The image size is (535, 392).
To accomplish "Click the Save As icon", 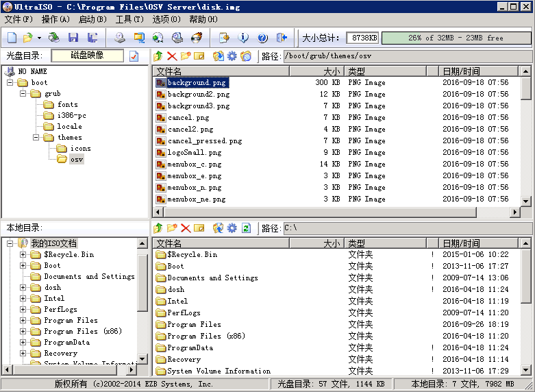I will 92,38.
